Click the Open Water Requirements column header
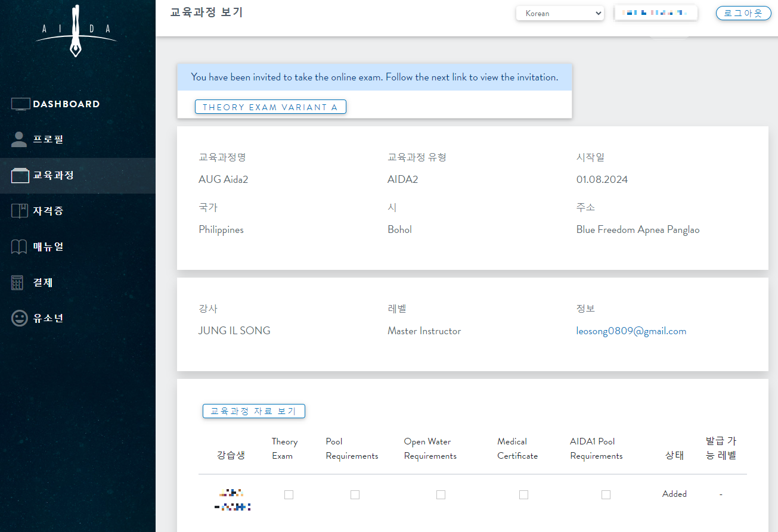This screenshot has width=778, height=532. 430,449
